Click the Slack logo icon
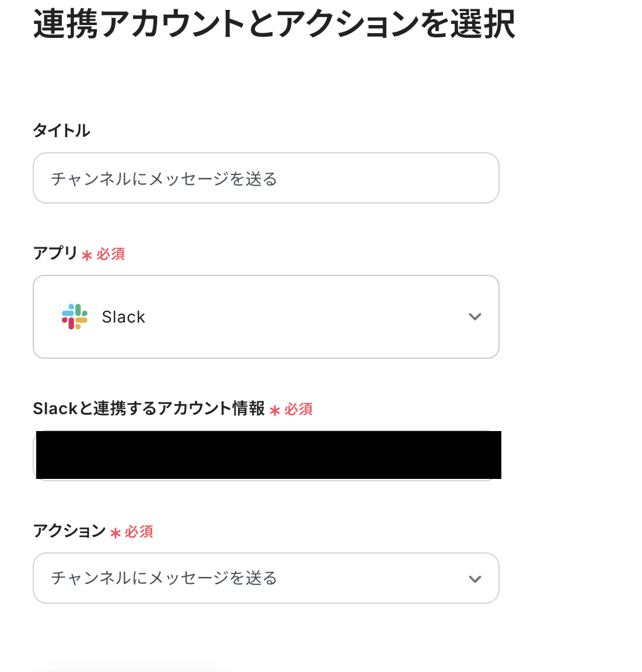This screenshot has width=642, height=672. [75, 317]
